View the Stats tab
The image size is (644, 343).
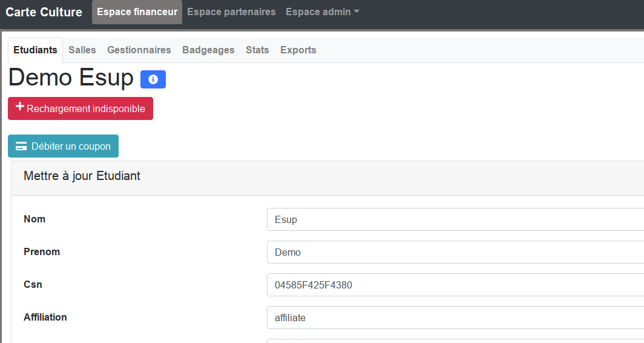(257, 50)
